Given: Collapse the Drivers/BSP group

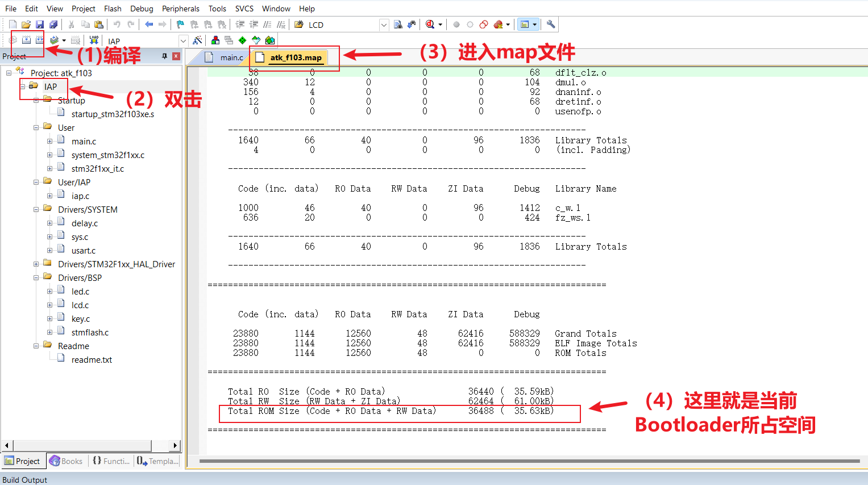Looking at the screenshot, I should (x=36, y=278).
